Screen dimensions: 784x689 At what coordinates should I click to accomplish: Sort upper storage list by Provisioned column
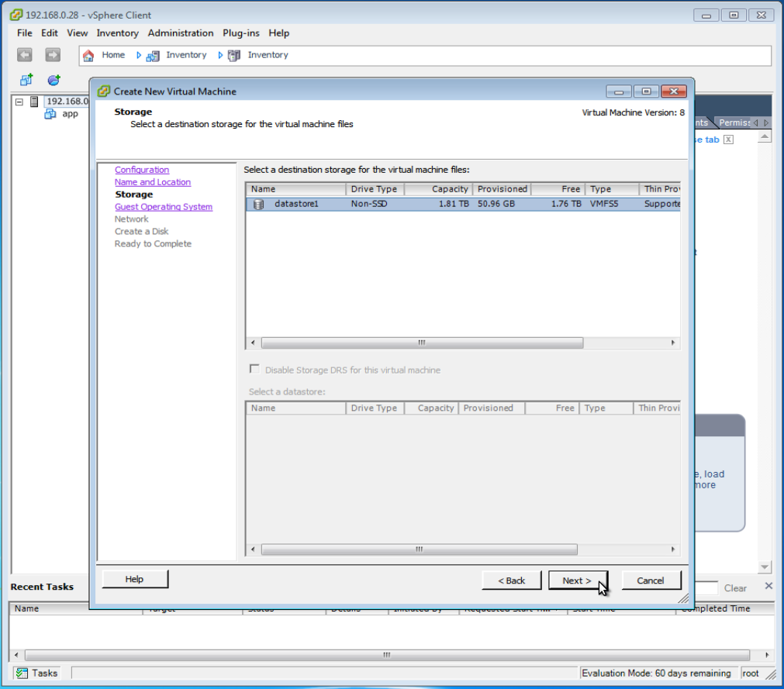[x=502, y=189]
